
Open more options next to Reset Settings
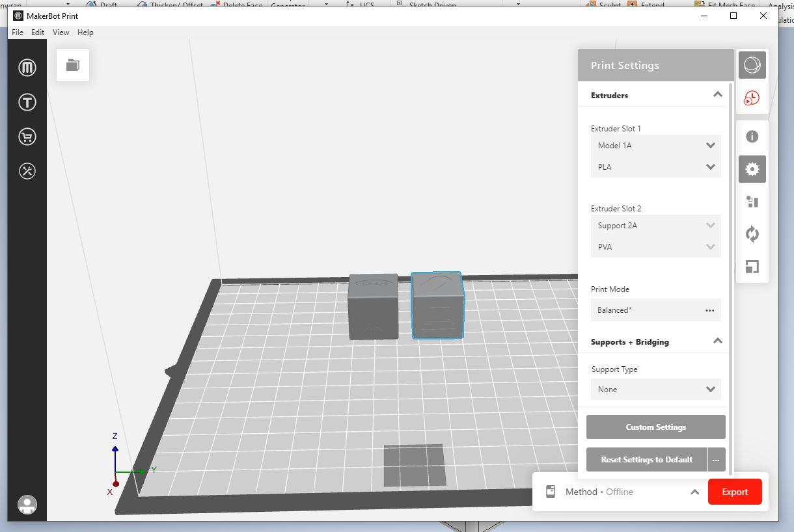(716, 460)
